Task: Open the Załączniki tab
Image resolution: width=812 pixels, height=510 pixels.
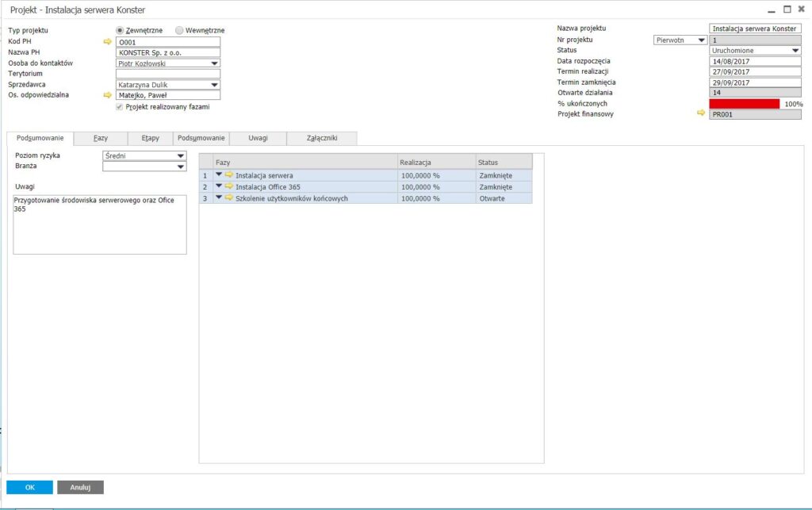Action: coord(322,138)
